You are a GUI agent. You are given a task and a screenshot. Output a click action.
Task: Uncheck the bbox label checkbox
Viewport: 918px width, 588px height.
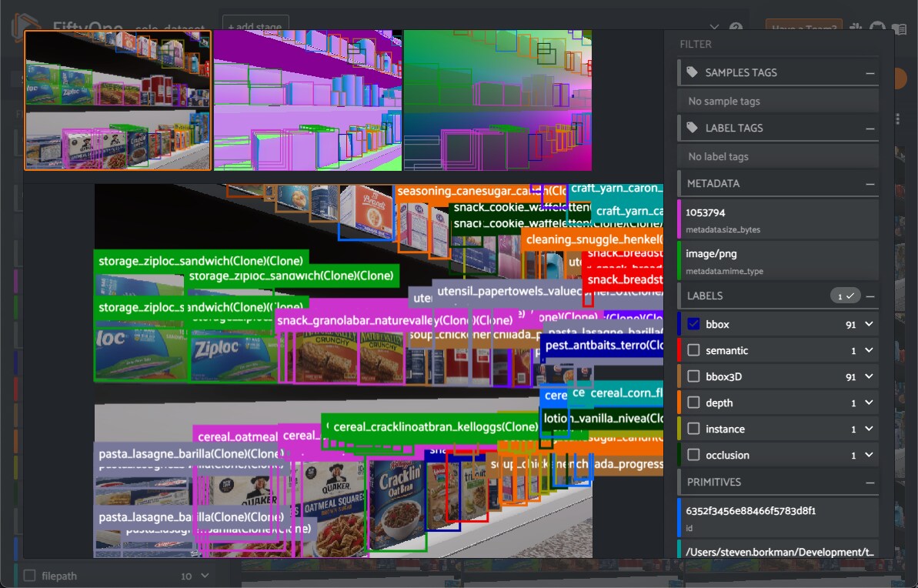click(x=694, y=324)
